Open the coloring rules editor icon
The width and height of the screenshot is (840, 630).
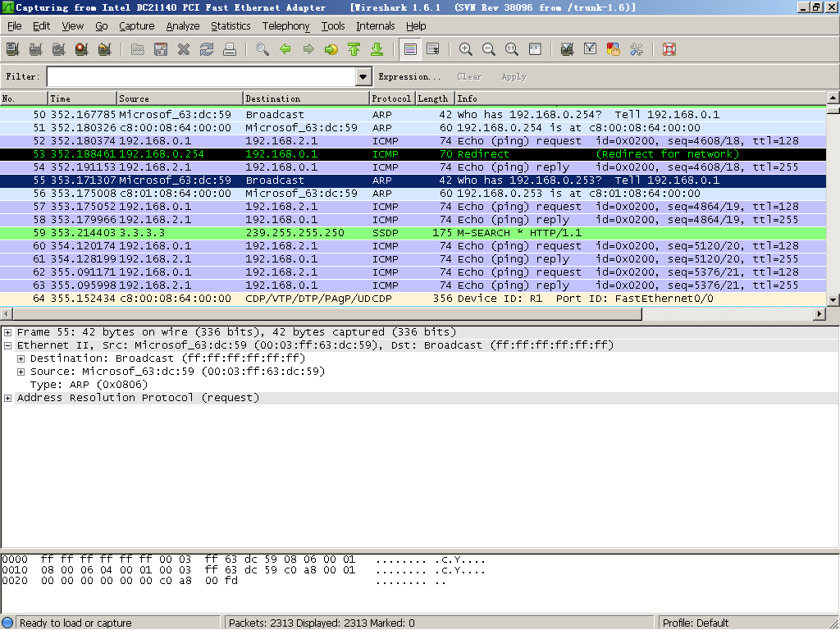pos(614,49)
